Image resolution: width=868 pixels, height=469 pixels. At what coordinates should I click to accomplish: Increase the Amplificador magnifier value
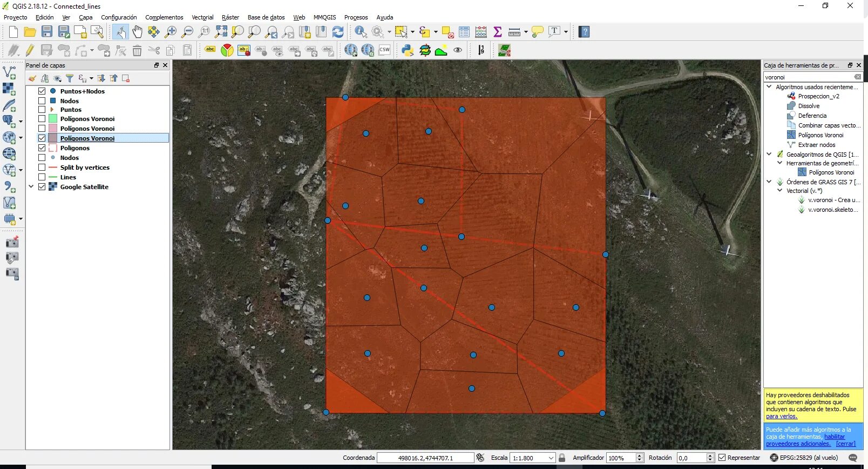(x=640, y=455)
